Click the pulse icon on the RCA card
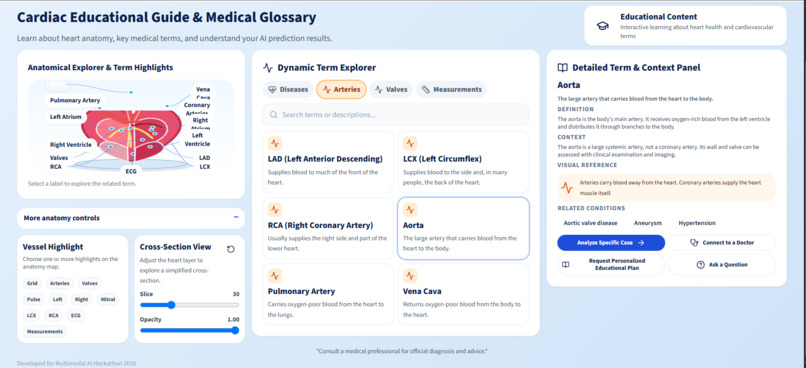The width and height of the screenshot is (806, 368). [275, 210]
